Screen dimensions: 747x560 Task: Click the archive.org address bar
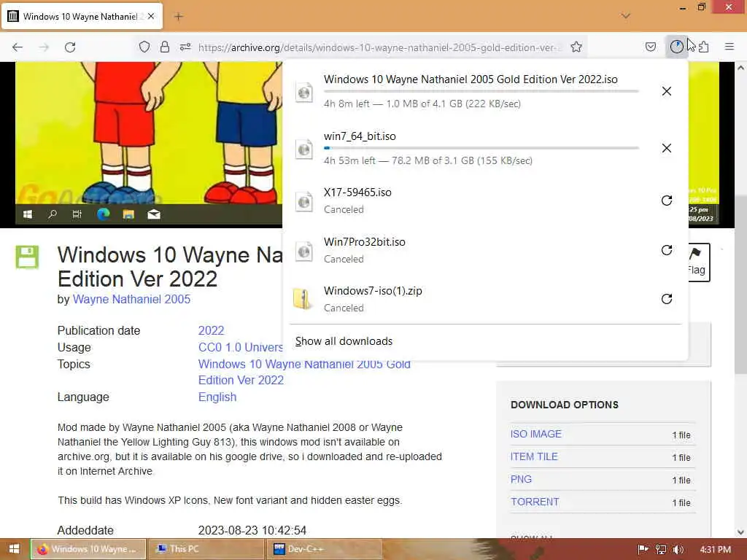click(x=379, y=47)
